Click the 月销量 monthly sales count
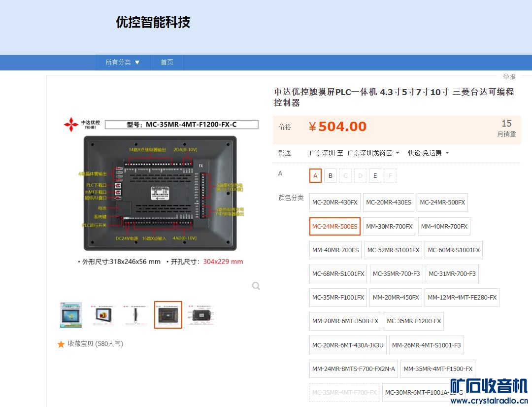Viewport: 532px width, 407px height. pos(506,128)
